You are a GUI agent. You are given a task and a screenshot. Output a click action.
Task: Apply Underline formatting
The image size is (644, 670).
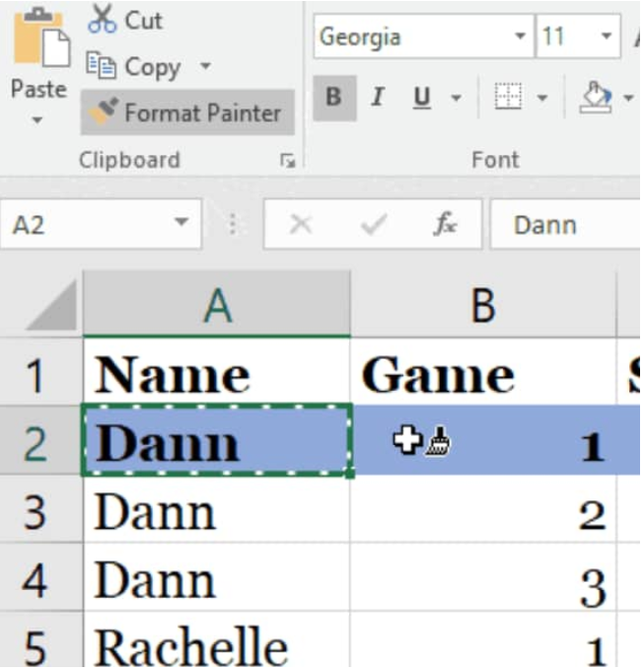[x=421, y=97]
